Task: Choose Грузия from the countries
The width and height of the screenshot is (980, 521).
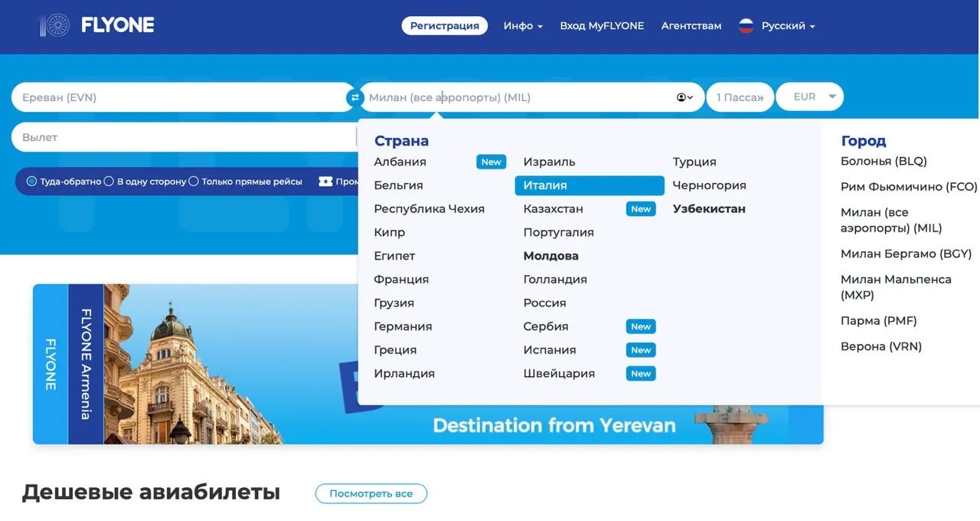Action: pyautogui.click(x=394, y=303)
